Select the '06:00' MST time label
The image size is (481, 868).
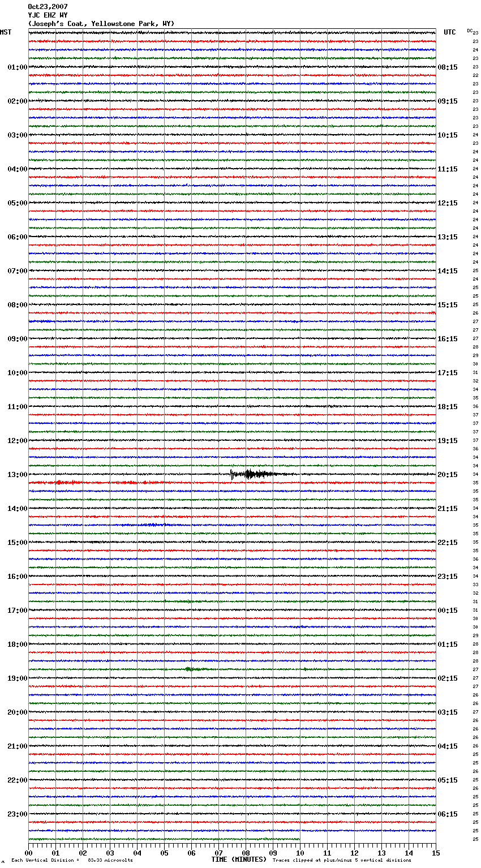17,237
